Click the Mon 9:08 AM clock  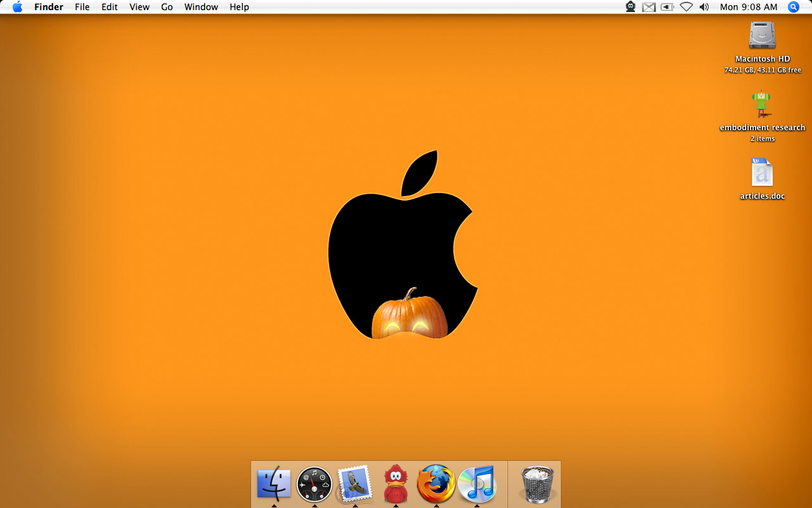(x=749, y=7)
